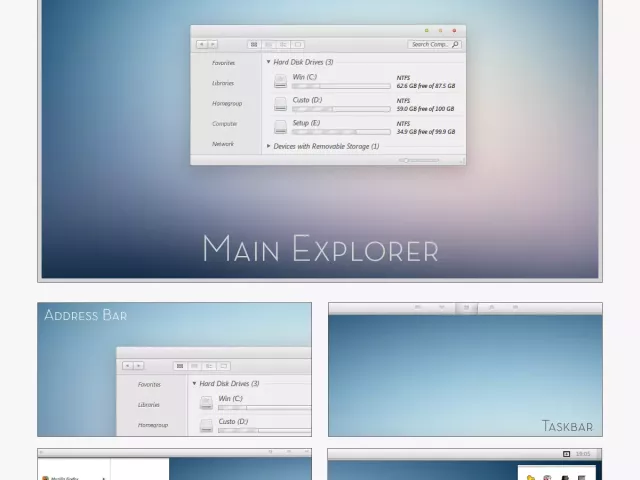This screenshot has height=480, width=640.
Task: Click the back arrow in Address Bar preview
Action: (128, 366)
